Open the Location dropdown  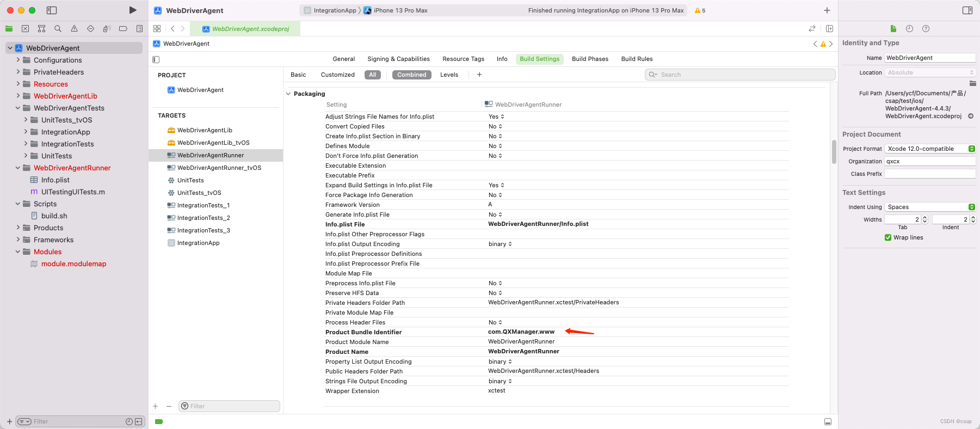point(930,72)
